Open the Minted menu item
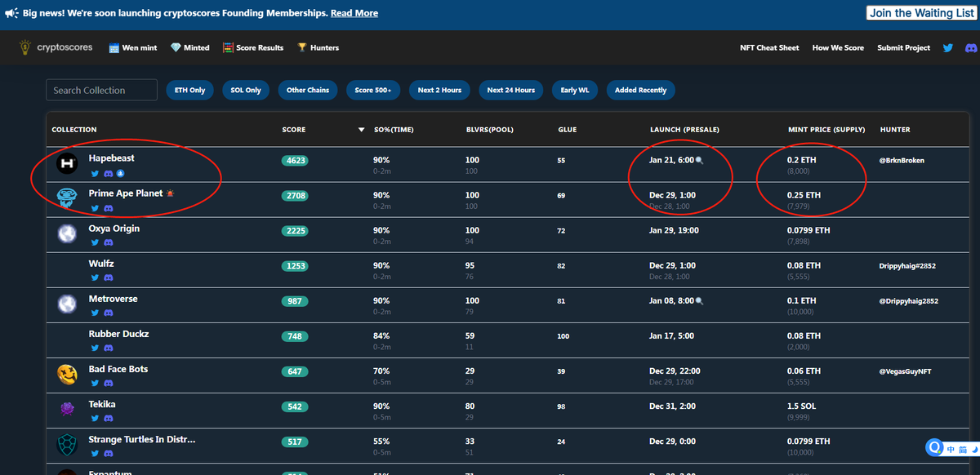The width and height of the screenshot is (980, 475). [189, 48]
